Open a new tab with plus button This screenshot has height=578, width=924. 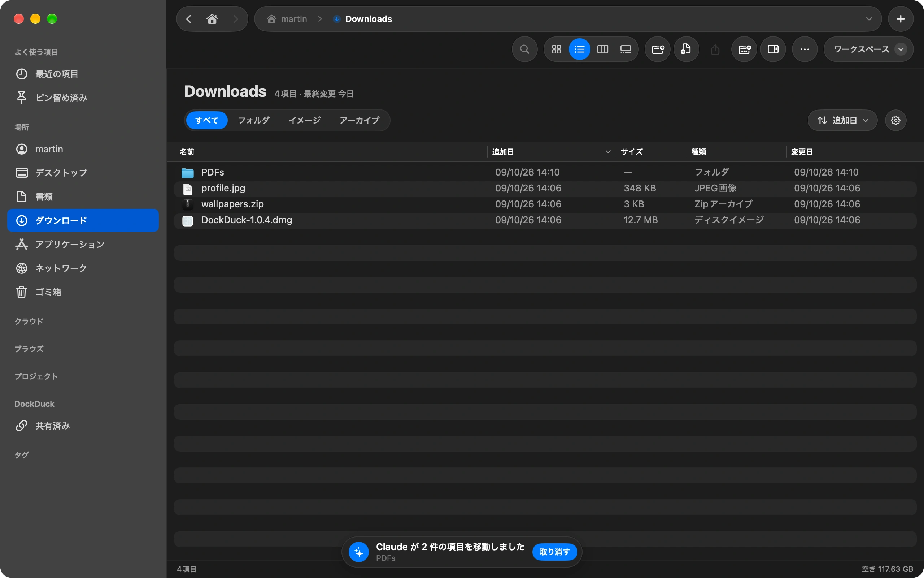pos(900,19)
